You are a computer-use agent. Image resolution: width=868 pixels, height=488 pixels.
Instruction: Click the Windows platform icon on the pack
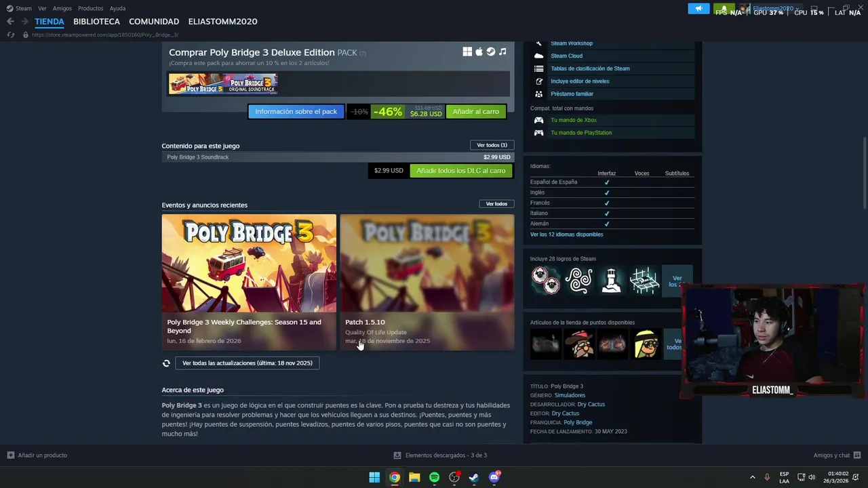tap(467, 52)
